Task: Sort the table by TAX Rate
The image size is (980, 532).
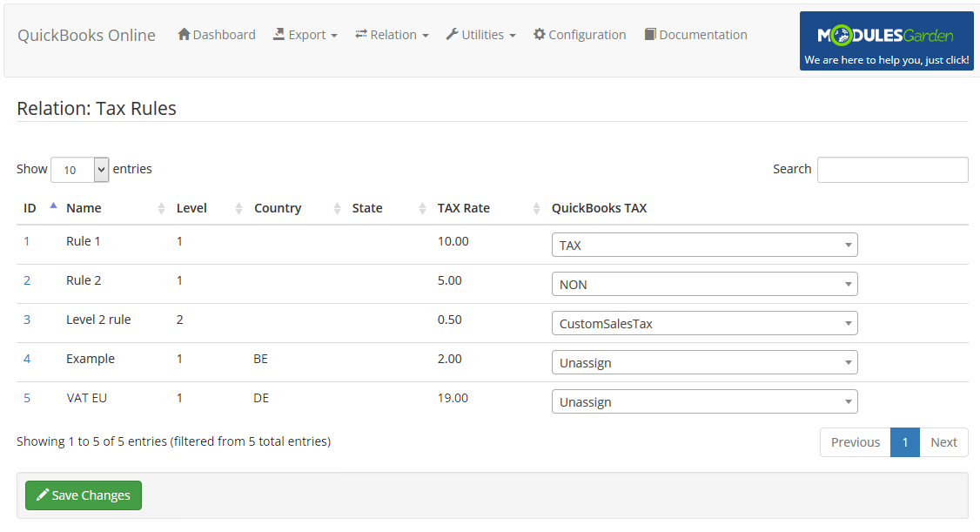Action: coord(465,207)
